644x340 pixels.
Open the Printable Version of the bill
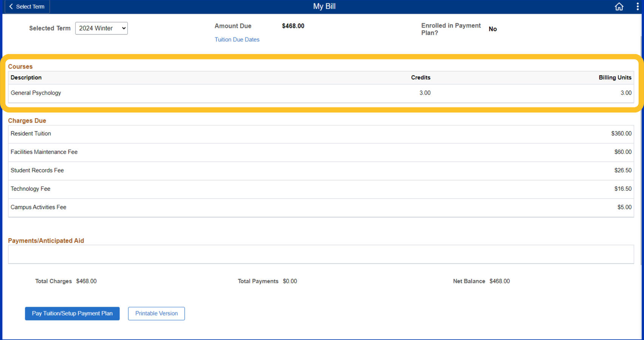[156, 314]
